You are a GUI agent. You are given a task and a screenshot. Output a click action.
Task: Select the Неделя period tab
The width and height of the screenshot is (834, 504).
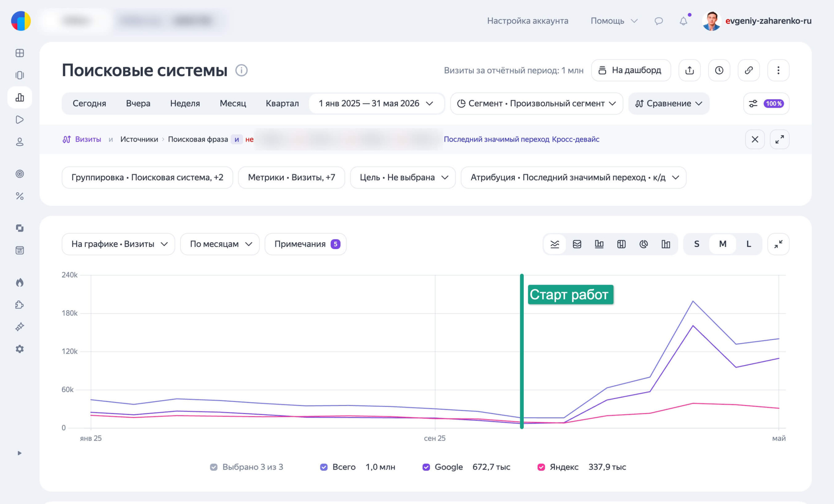[185, 104]
